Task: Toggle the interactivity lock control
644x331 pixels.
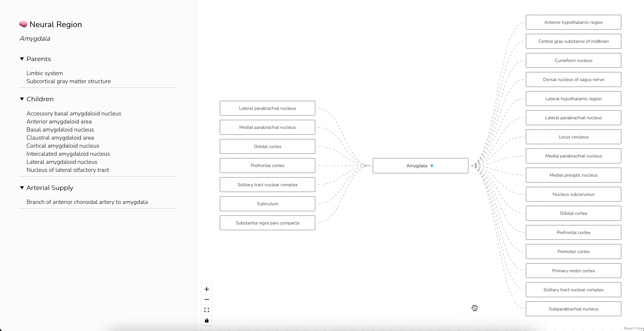Action: (207, 320)
